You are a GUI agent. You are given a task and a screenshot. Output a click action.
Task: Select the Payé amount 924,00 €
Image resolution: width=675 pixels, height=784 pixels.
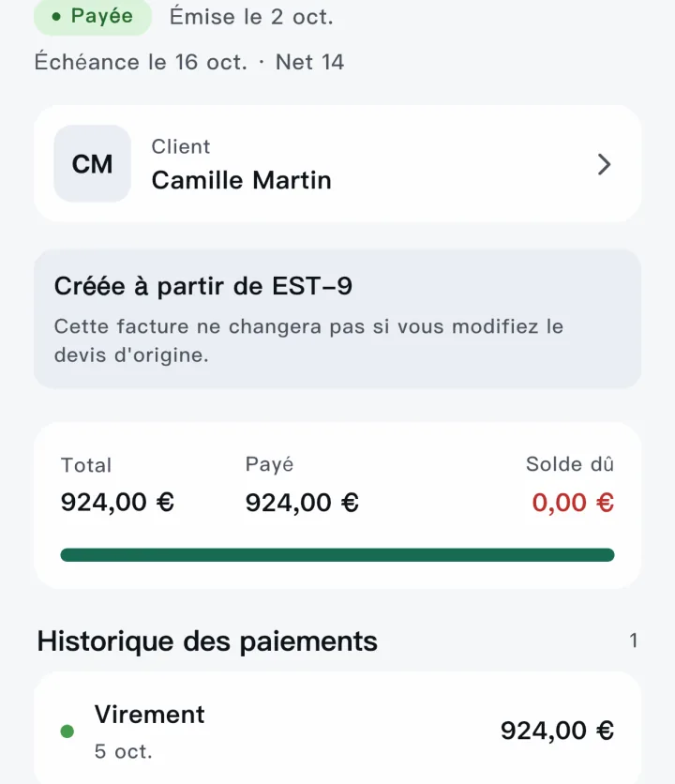tap(302, 503)
